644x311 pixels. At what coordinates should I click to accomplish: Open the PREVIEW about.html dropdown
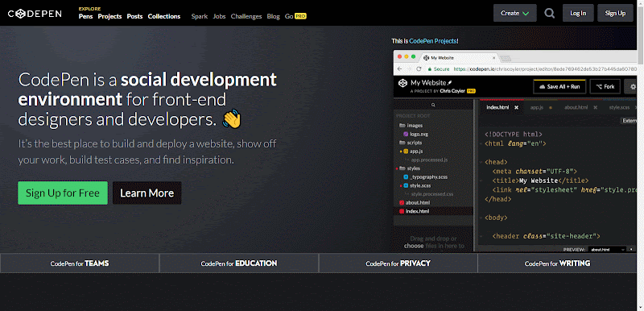607,250
